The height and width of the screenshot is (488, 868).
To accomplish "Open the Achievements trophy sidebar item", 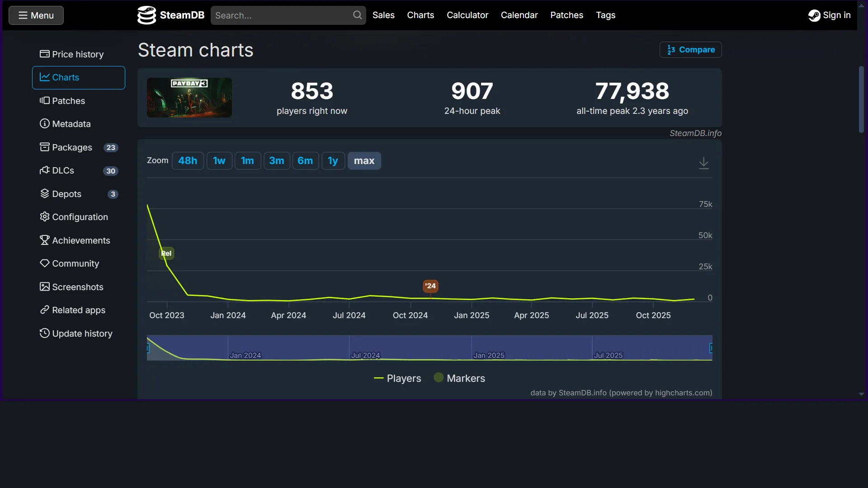I will [x=81, y=240].
